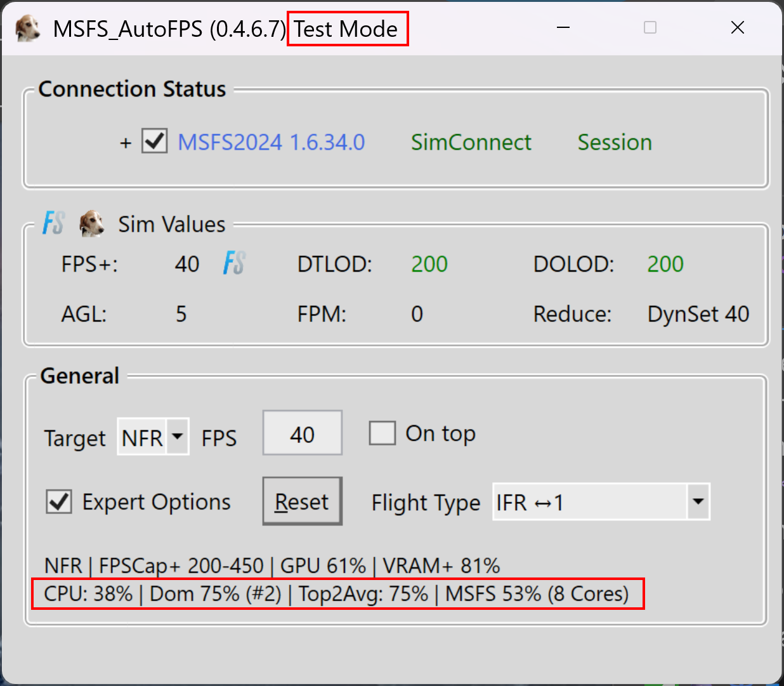
Task: Click the Session status label
Action: point(615,142)
